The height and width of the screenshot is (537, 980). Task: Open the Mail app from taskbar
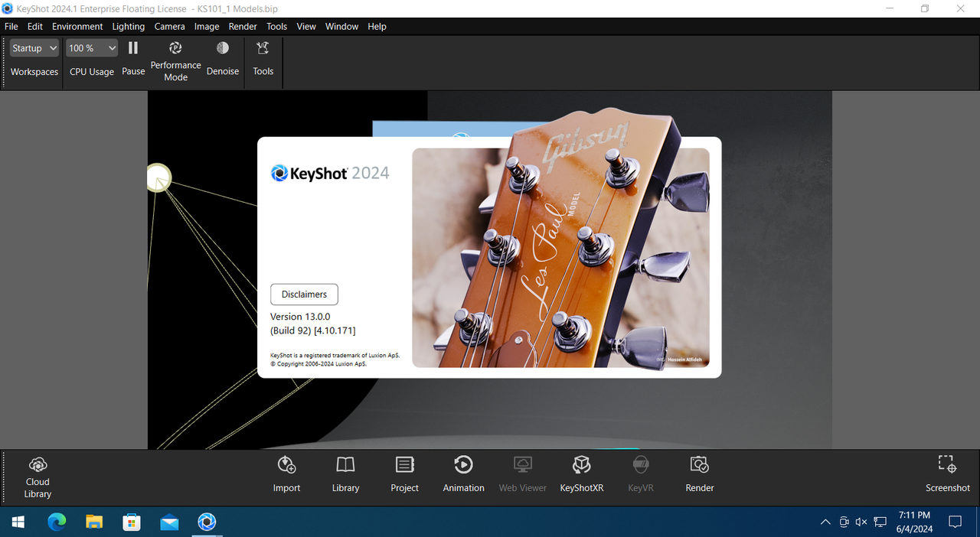click(169, 522)
